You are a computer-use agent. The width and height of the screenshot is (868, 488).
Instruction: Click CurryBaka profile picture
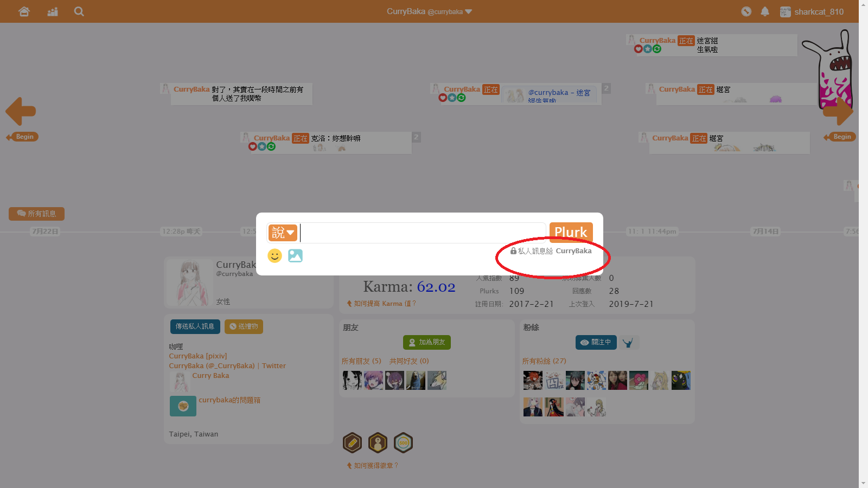coord(190,282)
